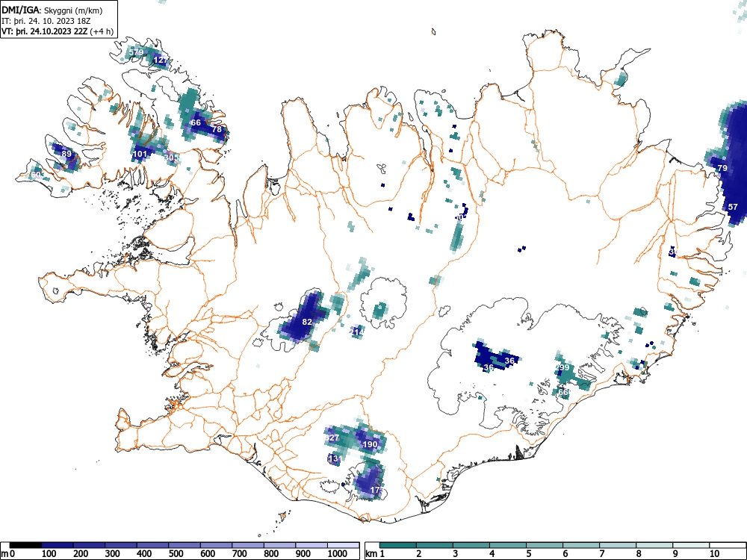The height and width of the screenshot is (560, 747).
Task: Click the '300' legend label
Action: 112,554
